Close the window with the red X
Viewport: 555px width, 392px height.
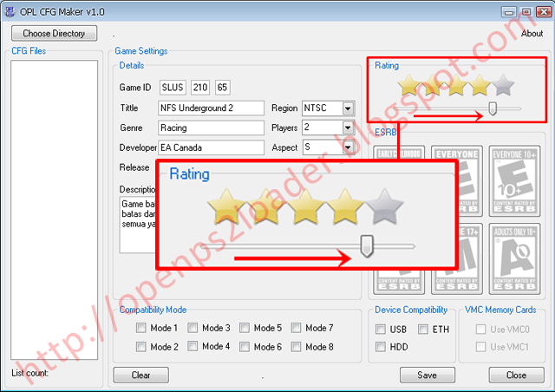pos(544,12)
